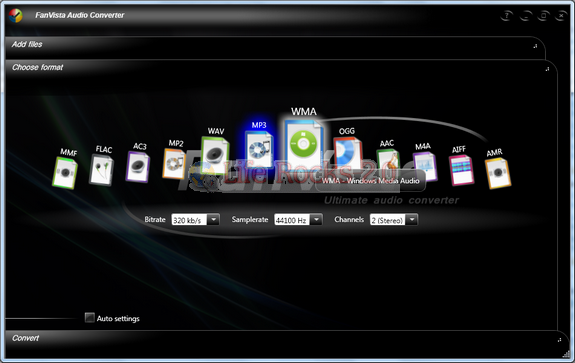Click the window resize grip corner
The height and width of the screenshot is (363, 575).
pos(566,354)
